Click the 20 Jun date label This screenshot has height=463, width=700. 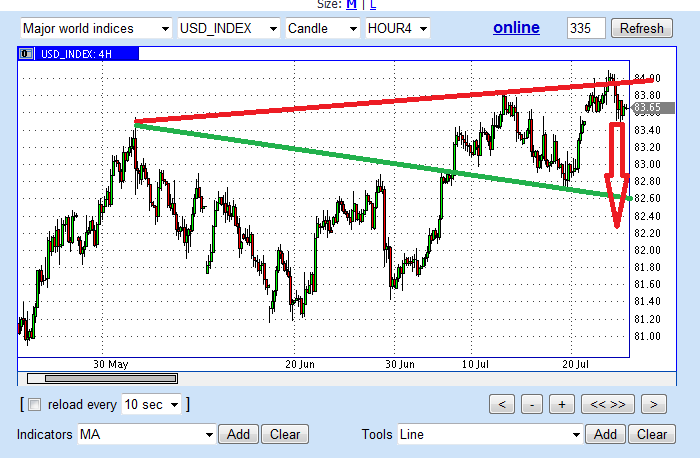300,364
